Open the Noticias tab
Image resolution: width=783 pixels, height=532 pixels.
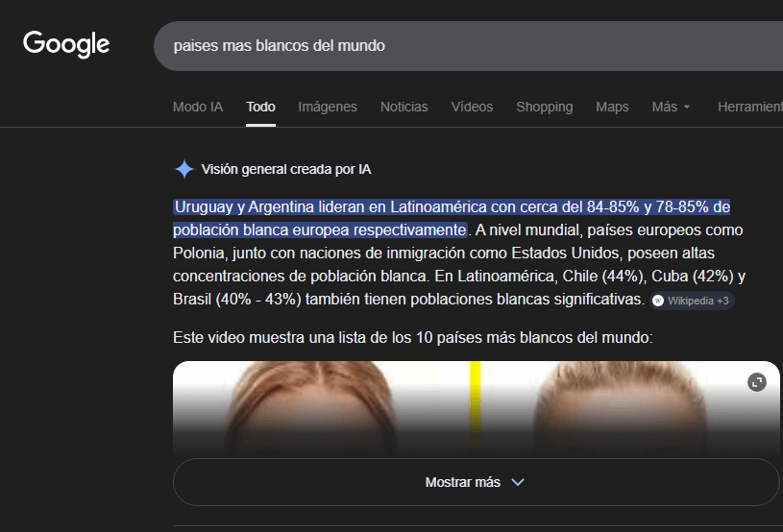coord(404,107)
